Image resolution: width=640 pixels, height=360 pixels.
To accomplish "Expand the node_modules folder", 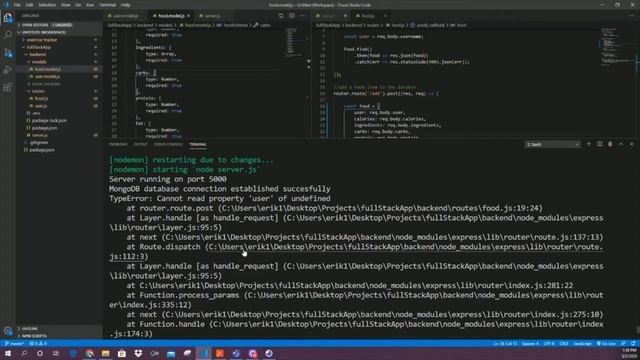I will pyautogui.click(x=59, y=84).
